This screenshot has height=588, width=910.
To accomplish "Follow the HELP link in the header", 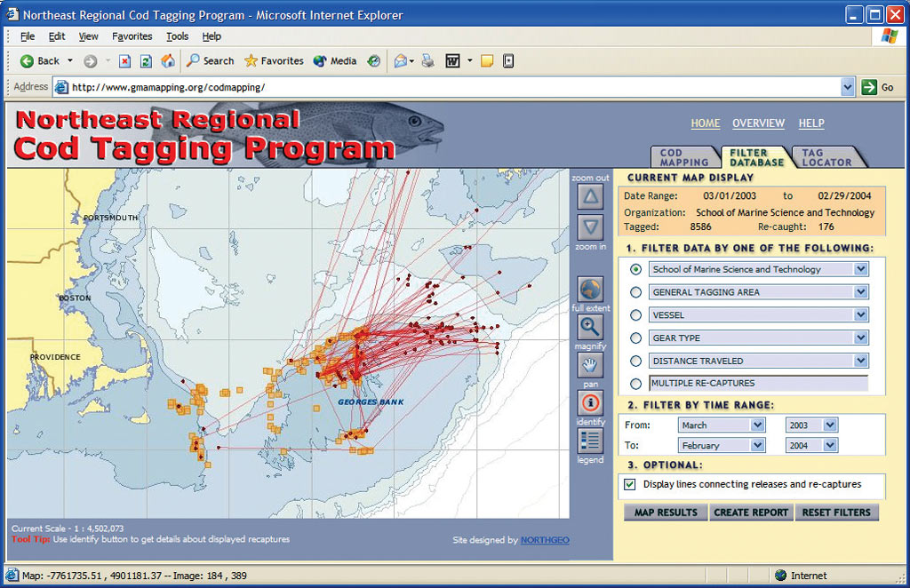I will click(811, 123).
